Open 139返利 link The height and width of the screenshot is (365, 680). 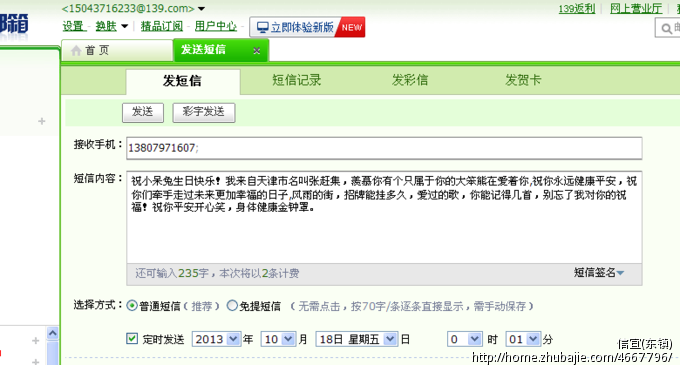point(577,8)
